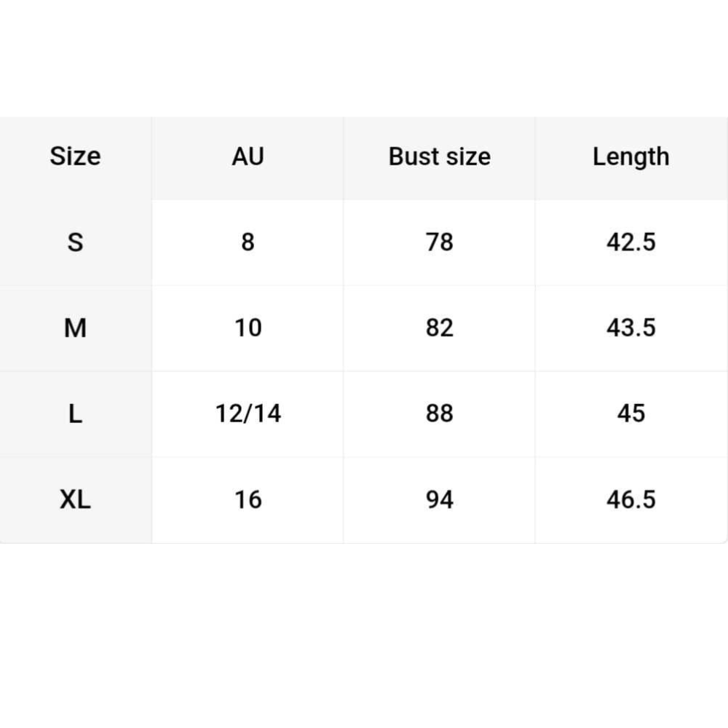Click AU value 8 cell

[x=248, y=242]
